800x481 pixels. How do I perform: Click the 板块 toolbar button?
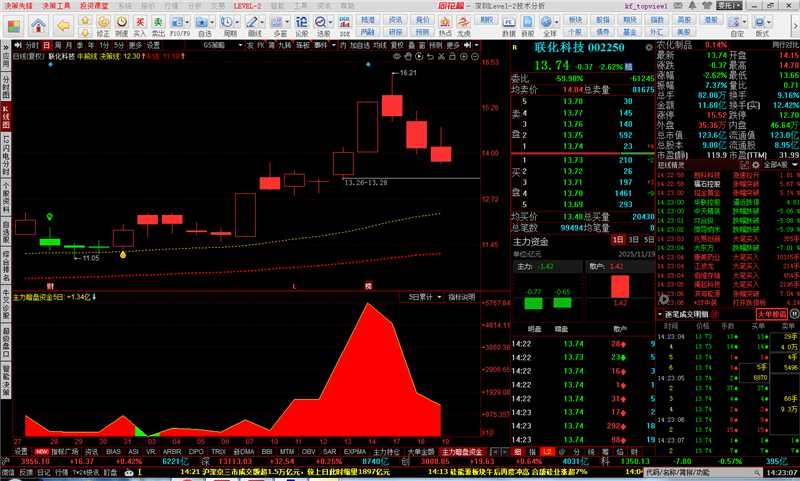[576, 19]
